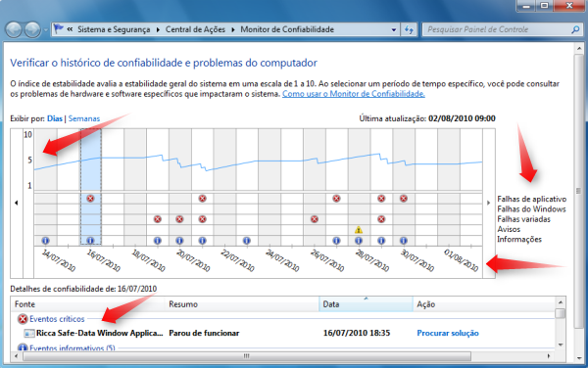Move the chart to later dates with right arrow
Image resolution: width=588 pixels, height=368 pixels.
pos(489,203)
